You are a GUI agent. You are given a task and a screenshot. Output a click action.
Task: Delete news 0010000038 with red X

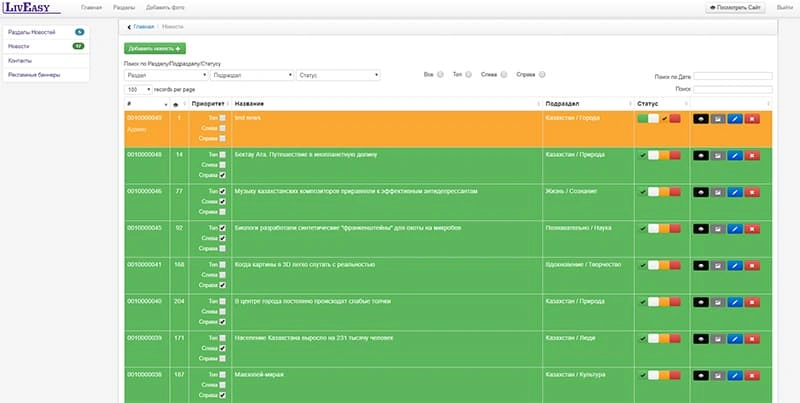coord(752,376)
